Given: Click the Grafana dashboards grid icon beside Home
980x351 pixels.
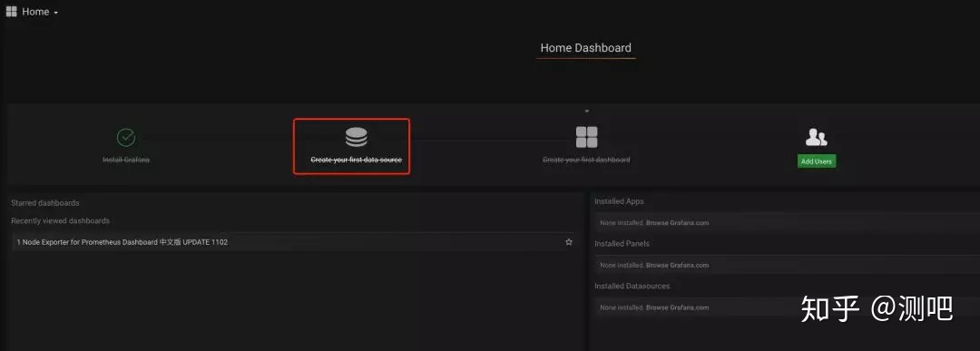Looking at the screenshot, I should click(11, 11).
